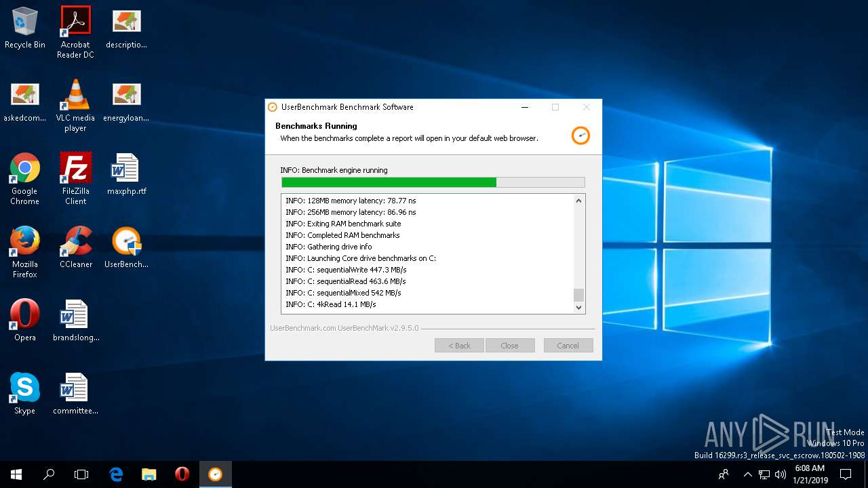
Task: Click the log scrollbar down arrow
Action: [x=578, y=307]
